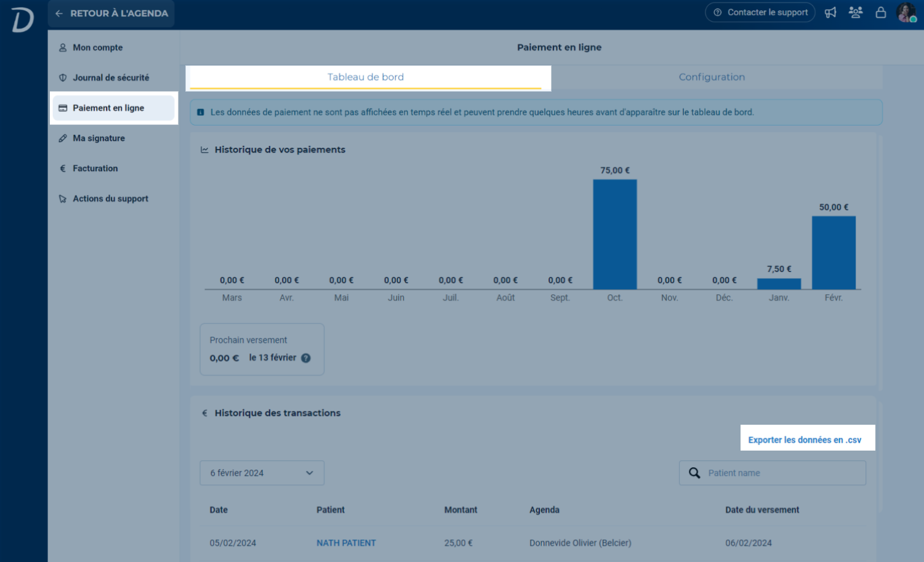Click Retour à l'agenda button
This screenshot has height=562, width=924.
point(111,14)
